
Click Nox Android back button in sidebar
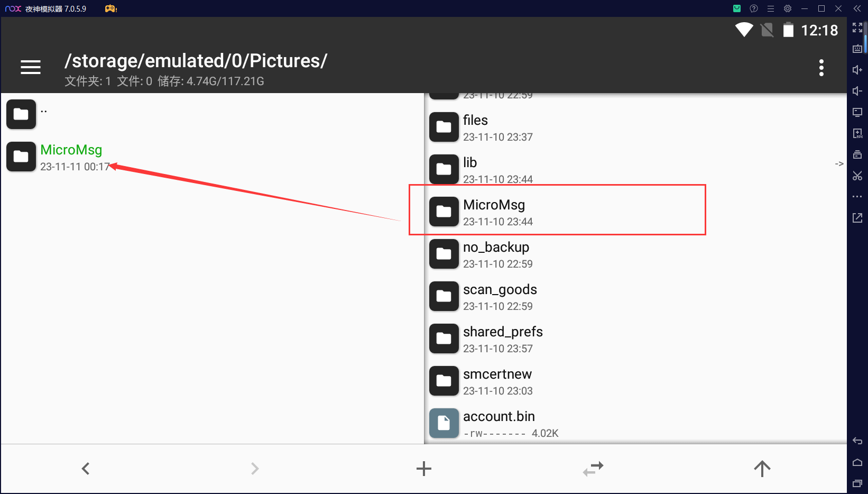(x=857, y=441)
